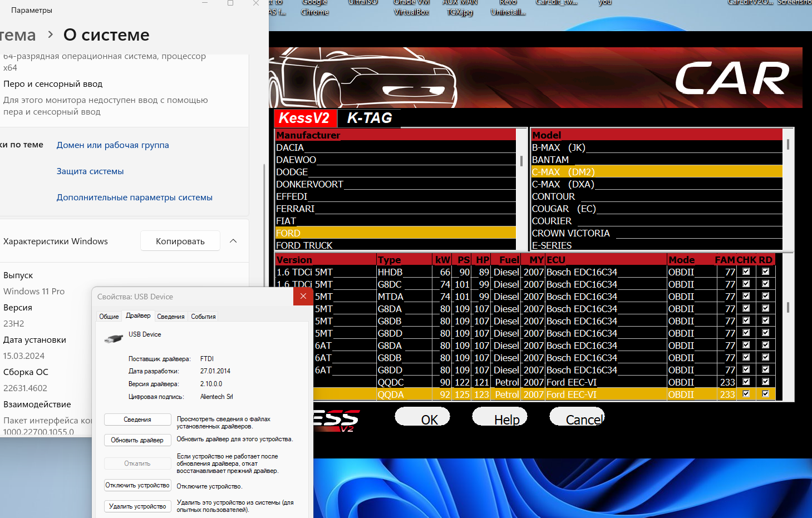812x518 pixels.
Task: Open Дополнительные параметры системы link
Action: click(x=134, y=198)
